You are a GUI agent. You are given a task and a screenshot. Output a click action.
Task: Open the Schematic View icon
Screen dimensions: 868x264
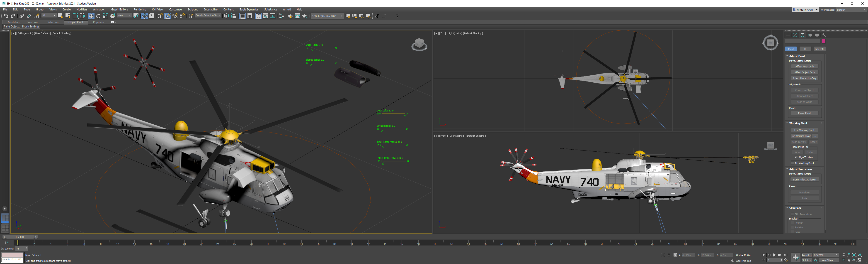pyautogui.click(x=273, y=16)
